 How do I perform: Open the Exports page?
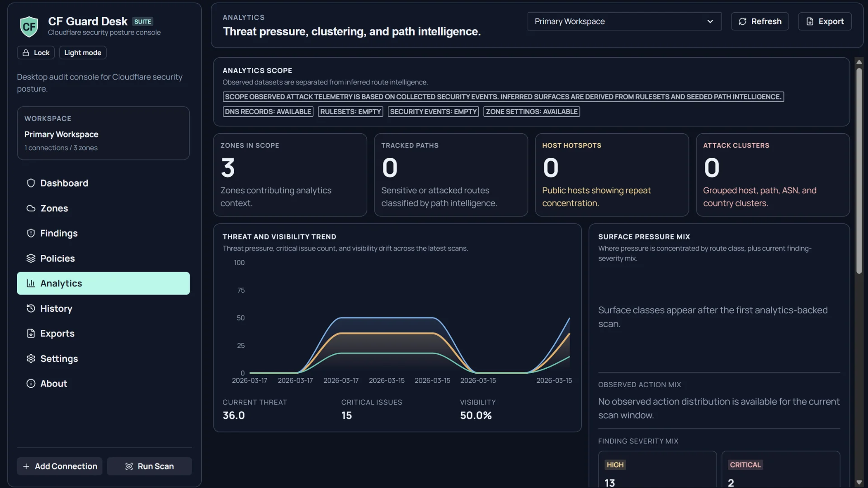(104, 333)
